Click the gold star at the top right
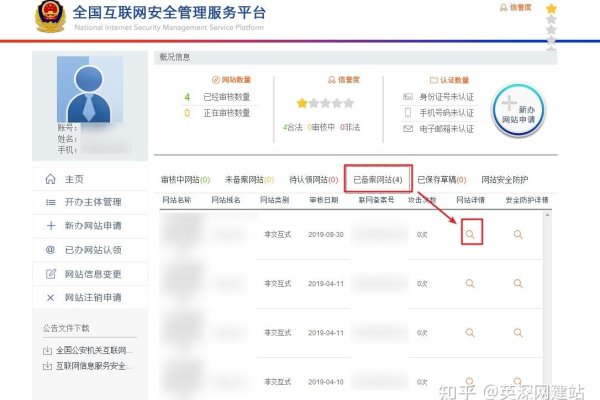Image resolution: width=600 pixels, height=400 pixels. pos(551,8)
